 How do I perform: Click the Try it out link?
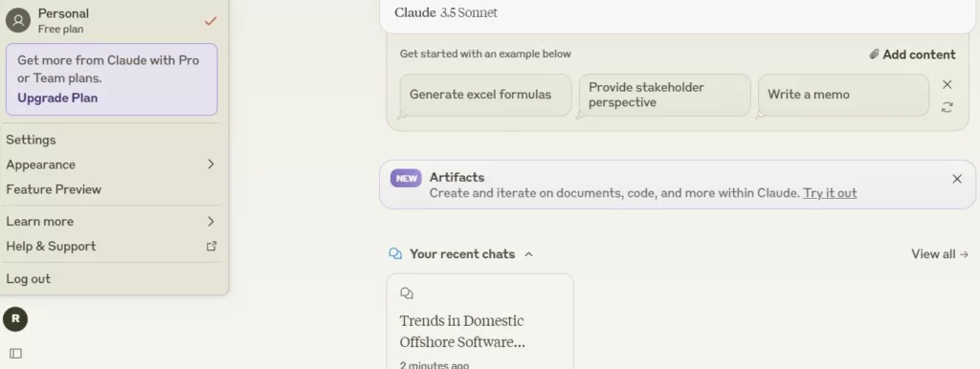pos(830,193)
